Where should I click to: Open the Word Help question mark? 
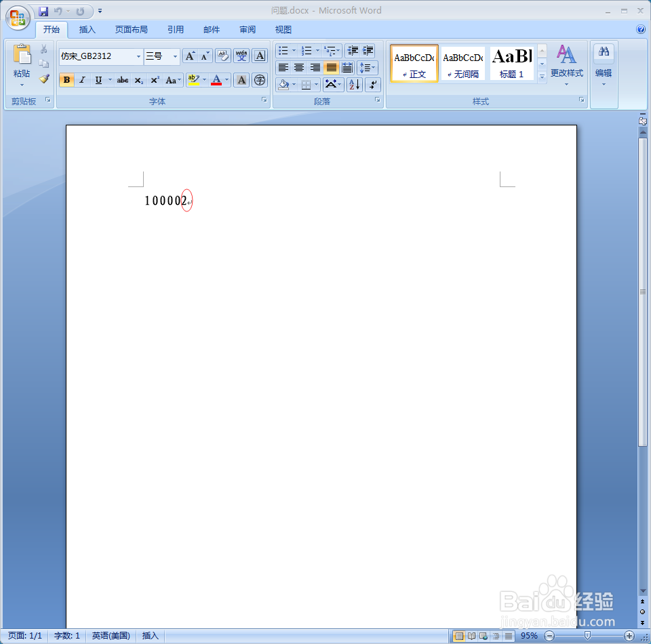[641, 29]
